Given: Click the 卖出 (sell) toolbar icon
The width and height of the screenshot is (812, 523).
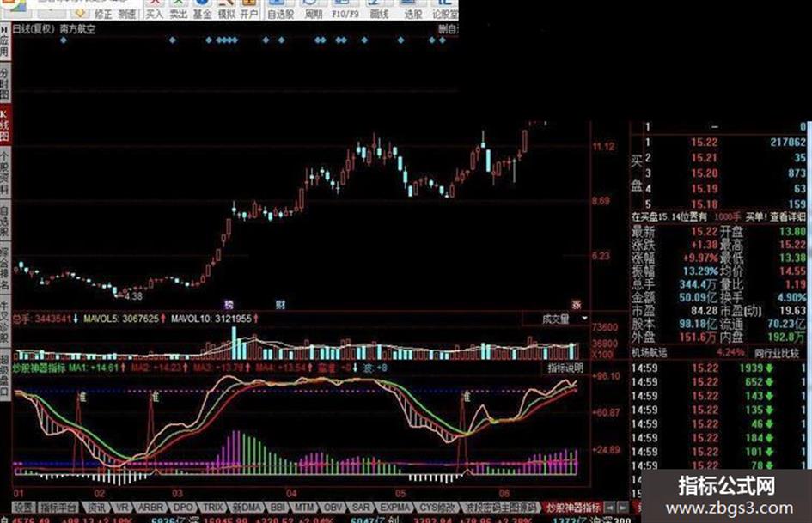Looking at the screenshot, I should (178, 9).
